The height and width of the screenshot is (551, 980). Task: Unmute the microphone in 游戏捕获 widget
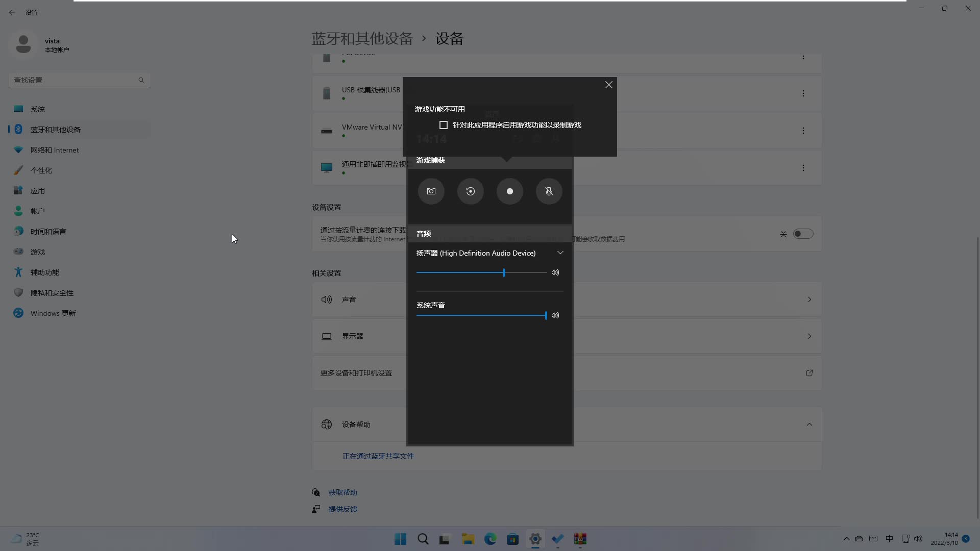[549, 191]
